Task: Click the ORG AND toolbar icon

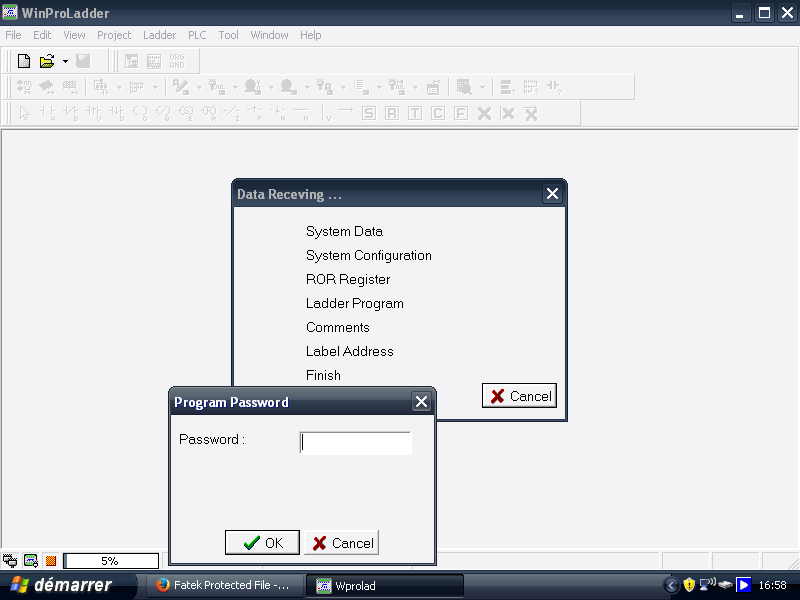Action: pyautogui.click(x=177, y=61)
